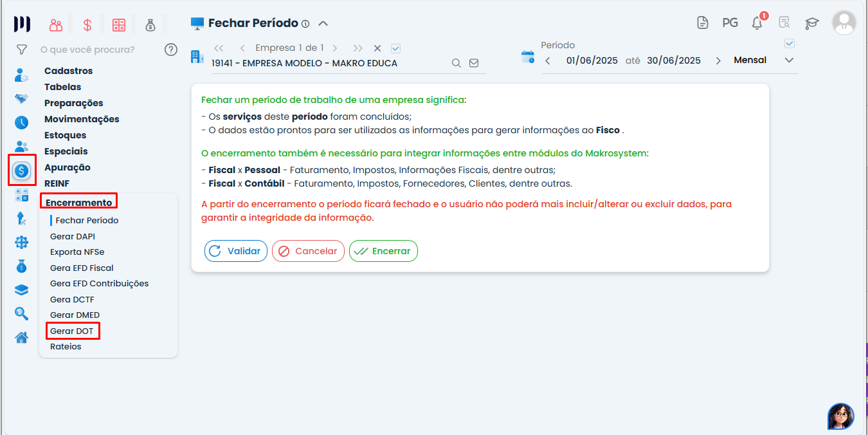Image resolution: width=868 pixels, height=435 pixels.
Task: Click the Makrosystem logo icon
Action: pos(22,24)
